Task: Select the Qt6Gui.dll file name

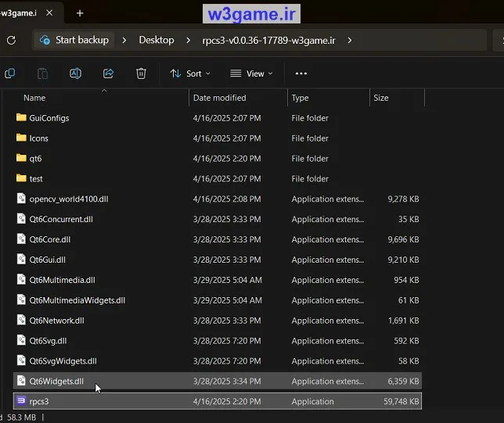Action: click(47, 260)
